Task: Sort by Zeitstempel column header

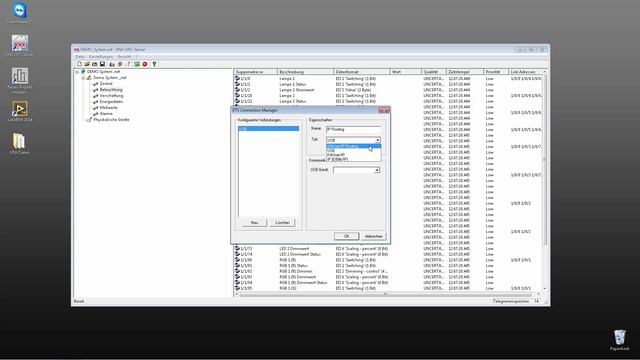Action: click(x=464, y=72)
